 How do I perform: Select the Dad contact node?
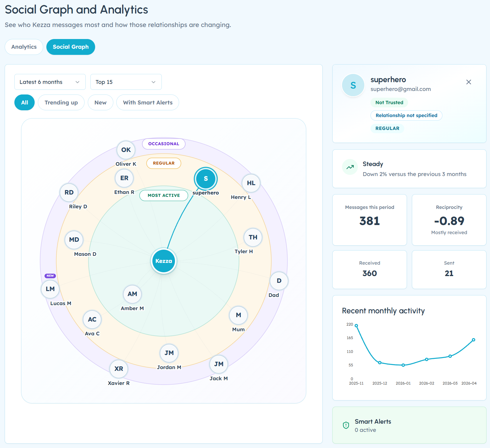point(279,281)
